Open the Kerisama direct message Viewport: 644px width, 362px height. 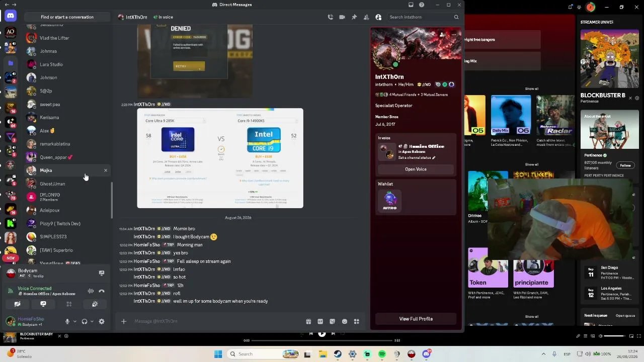66,118
